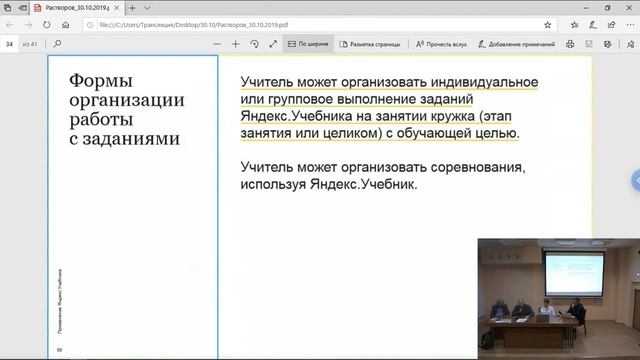Image resolution: width=640 pixels, height=360 pixels.
Task: Click the Share page icon
Action: (611, 25)
